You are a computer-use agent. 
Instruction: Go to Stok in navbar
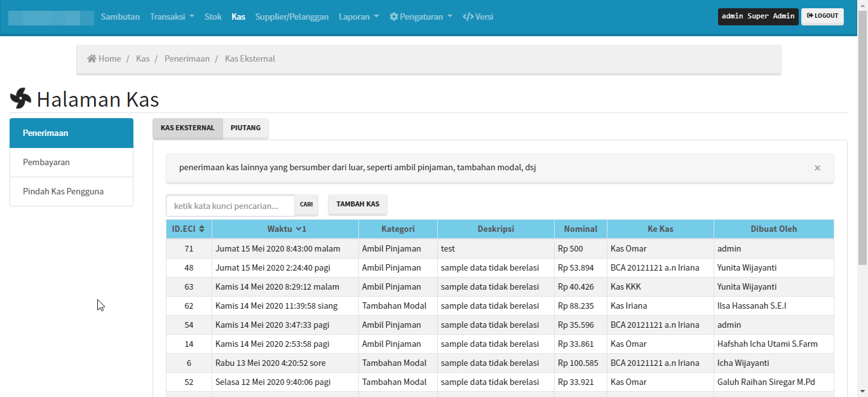213,17
